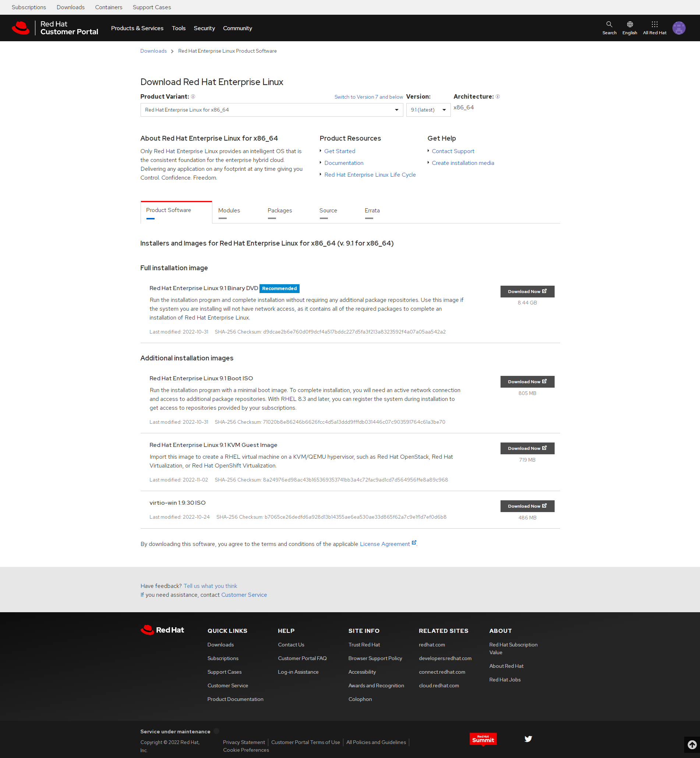The height and width of the screenshot is (758, 700).
Task: Open Support Cases in the top utility bar
Action: click(x=152, y=7)
